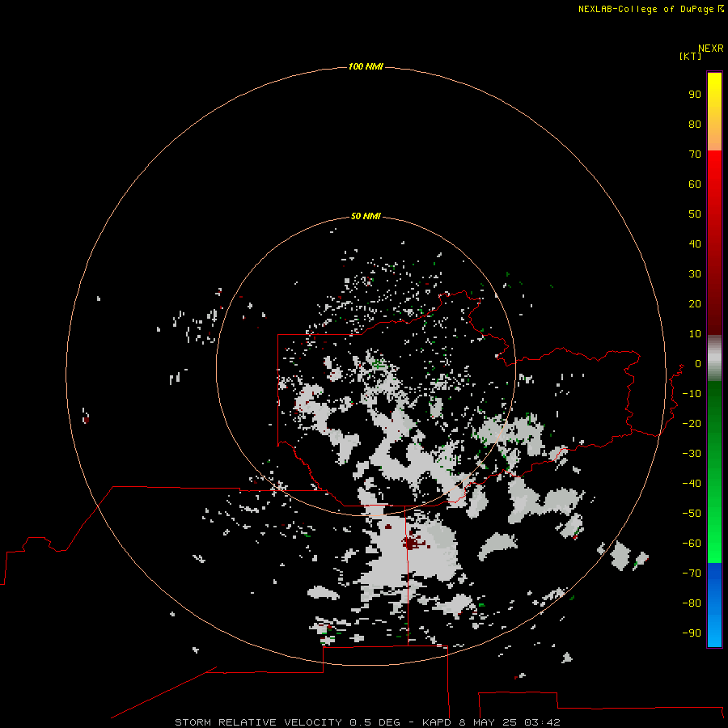Screen dimensions: 728x728
Task: Click the dark red outbound velocity cluster
Action: [412, 542]
